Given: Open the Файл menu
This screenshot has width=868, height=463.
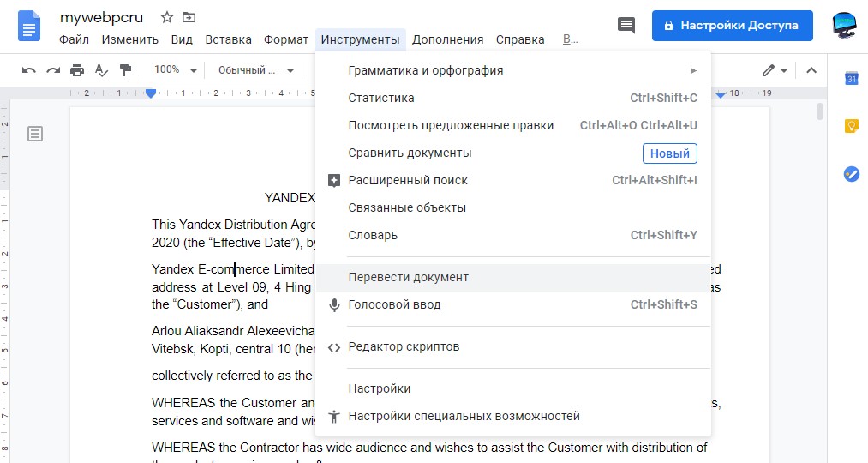Looking at the screenshot, I should coord(74,40).
